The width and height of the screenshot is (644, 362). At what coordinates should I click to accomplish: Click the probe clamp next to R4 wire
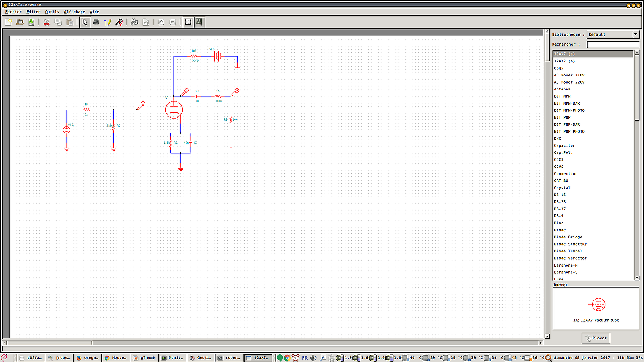click(x=141, y=106)
